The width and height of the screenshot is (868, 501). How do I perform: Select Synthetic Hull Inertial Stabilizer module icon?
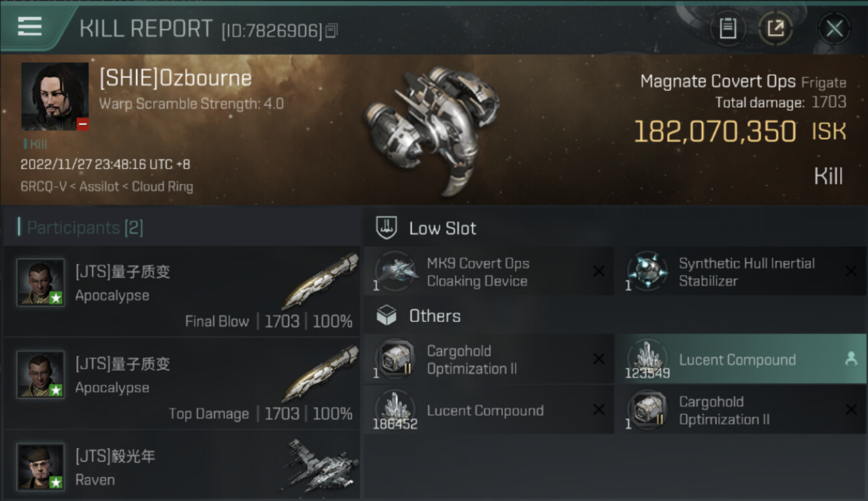[647, 272]
